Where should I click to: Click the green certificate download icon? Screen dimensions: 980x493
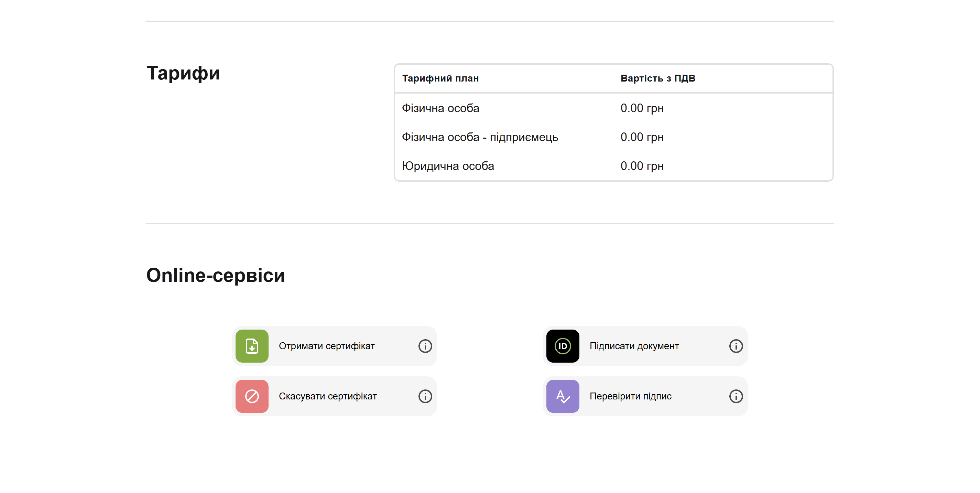pos(252,346)
